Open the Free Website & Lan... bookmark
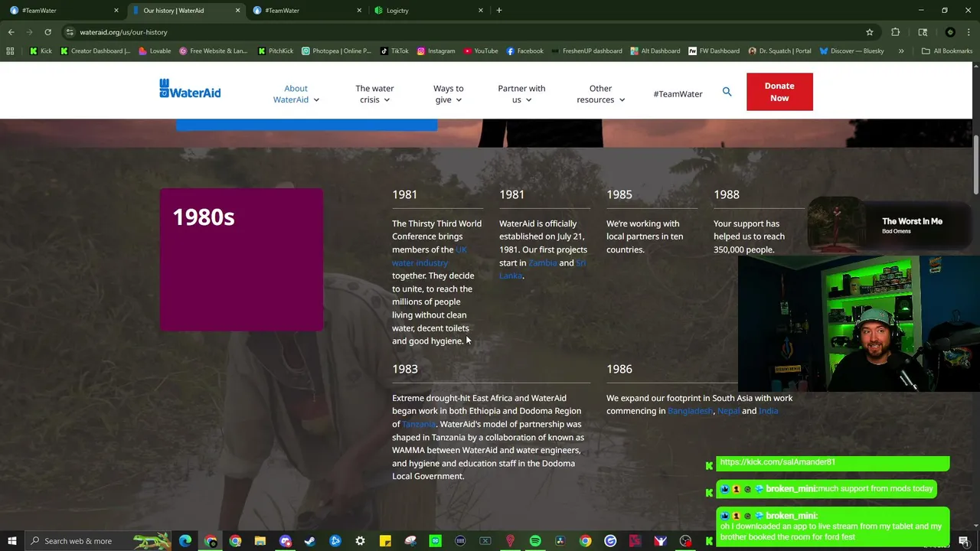Screen dimensions: 980x551 point(214,51)
